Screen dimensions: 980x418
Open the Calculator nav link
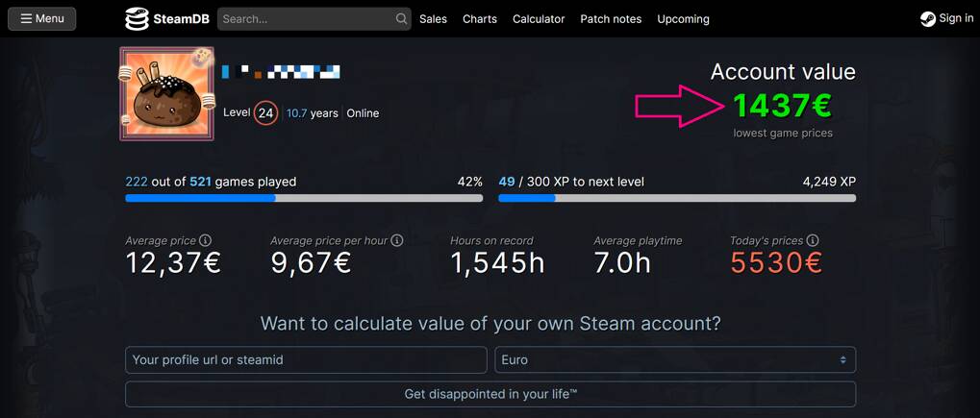(539, 18)
